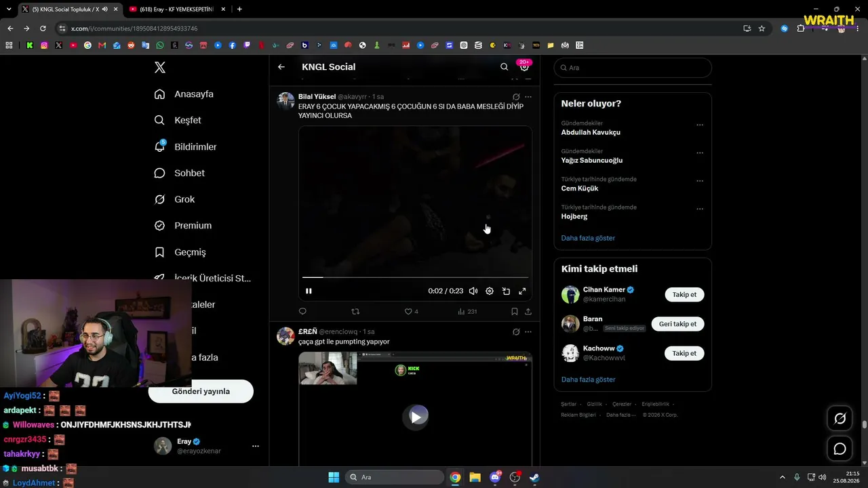
Task: Ask Grok about £R£Ñ's post
Action: pos(516,332)
